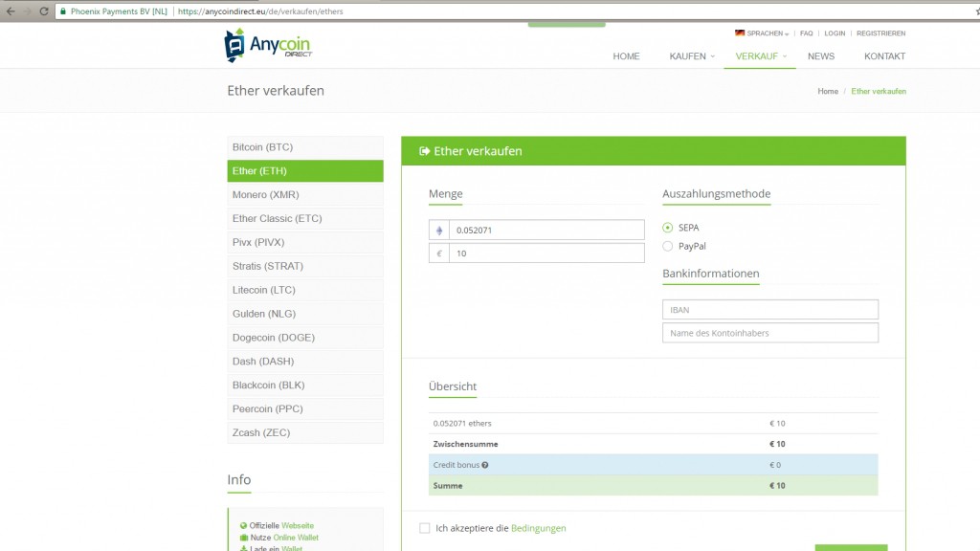This screenshot has height=551, width=980.
Task: Open the News page in navigation
Action: [820, 56]
